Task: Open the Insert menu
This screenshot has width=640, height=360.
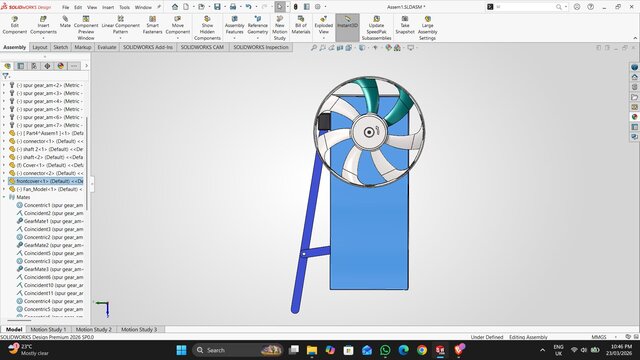Action: point(108,7)
